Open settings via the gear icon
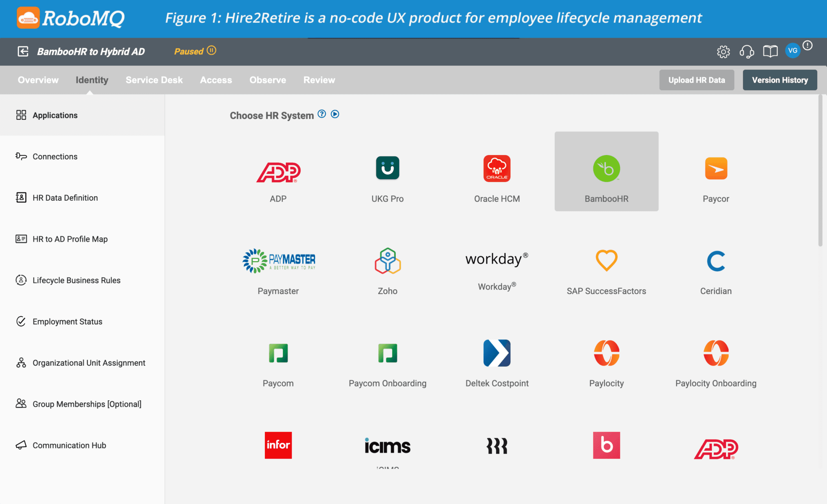The image size is (827, 504). [724, 51]
